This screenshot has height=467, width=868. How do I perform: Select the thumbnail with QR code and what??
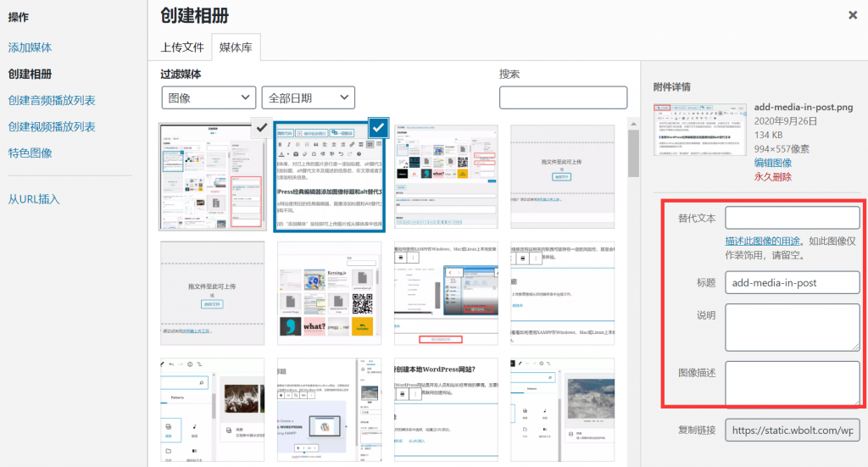[329, 293]
